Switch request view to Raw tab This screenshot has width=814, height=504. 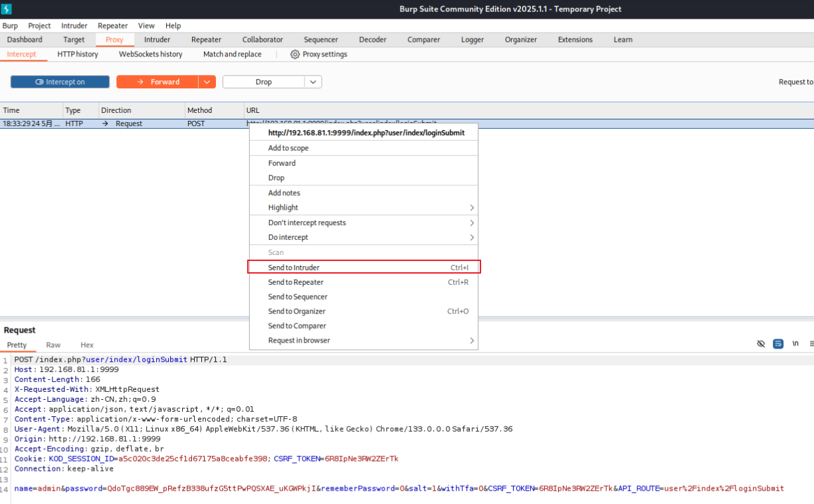pyautogui.click(x=53, y=345)
